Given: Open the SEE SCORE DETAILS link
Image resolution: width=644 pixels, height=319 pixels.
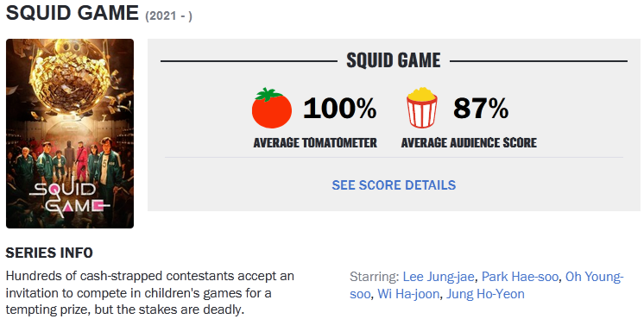Looking at the screenshot, I should click(x=394, y=185).
